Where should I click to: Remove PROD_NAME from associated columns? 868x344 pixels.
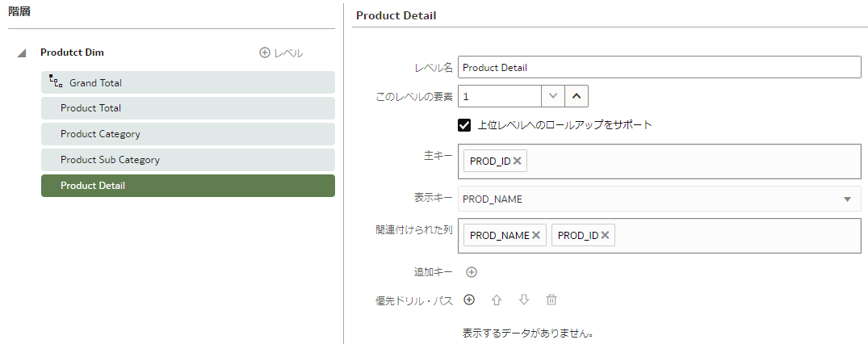coord(535,235)
